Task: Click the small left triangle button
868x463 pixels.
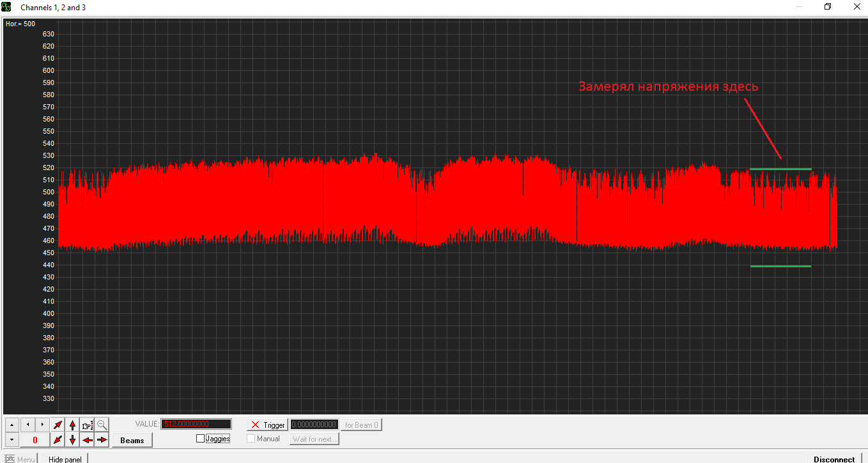Action: coord(27,425)
